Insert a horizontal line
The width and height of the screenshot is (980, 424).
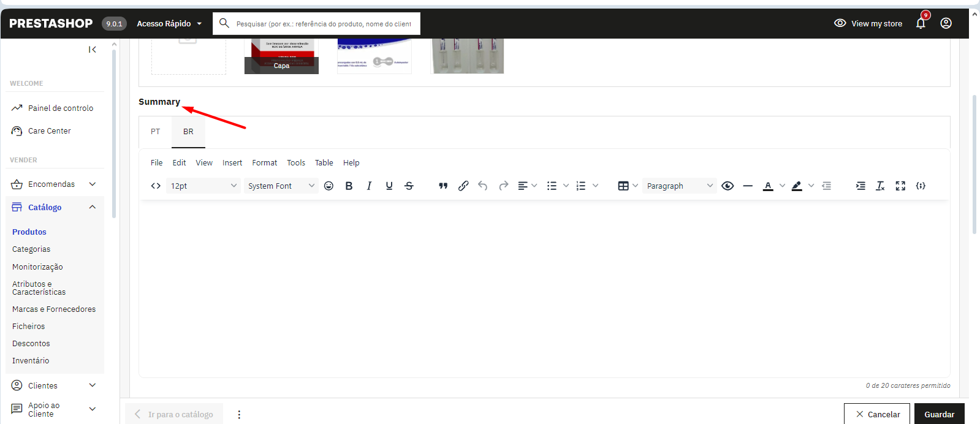pyautogui.click(x=748, y=186)
